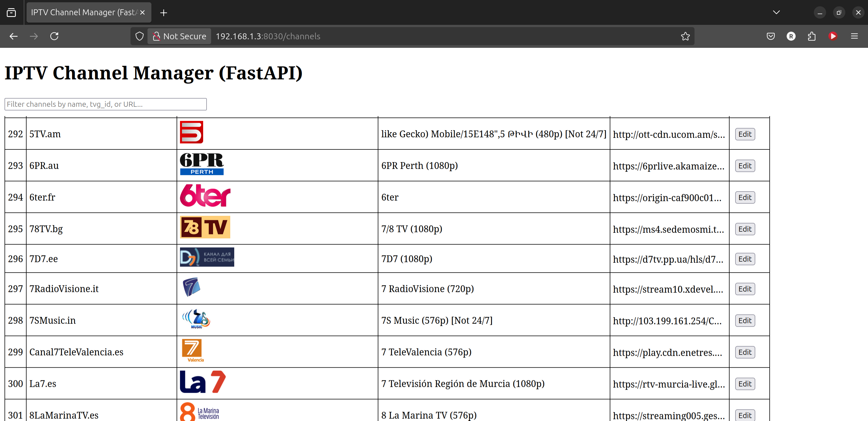Go back with the browser back arrow
Viewport: 868px width, 421px height.
[14, 36]
